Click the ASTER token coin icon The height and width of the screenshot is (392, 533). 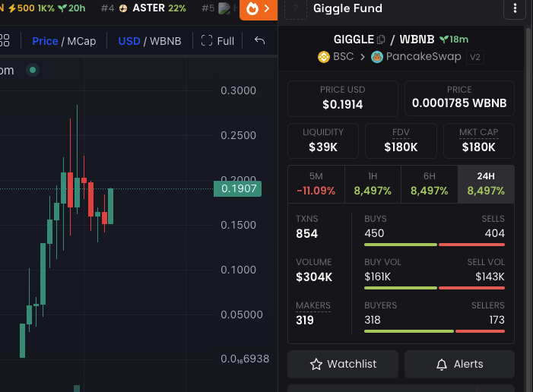pyautogui.click(x=123, y=8)
